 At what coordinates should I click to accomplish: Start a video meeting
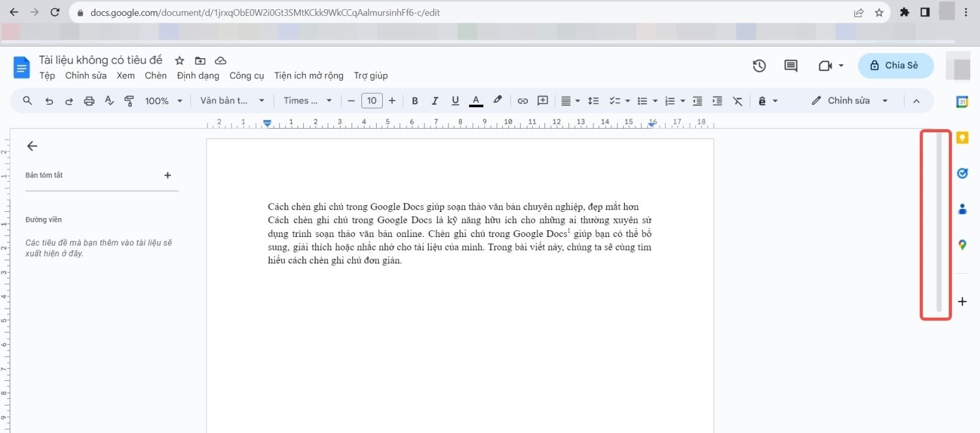pos(825,66)
